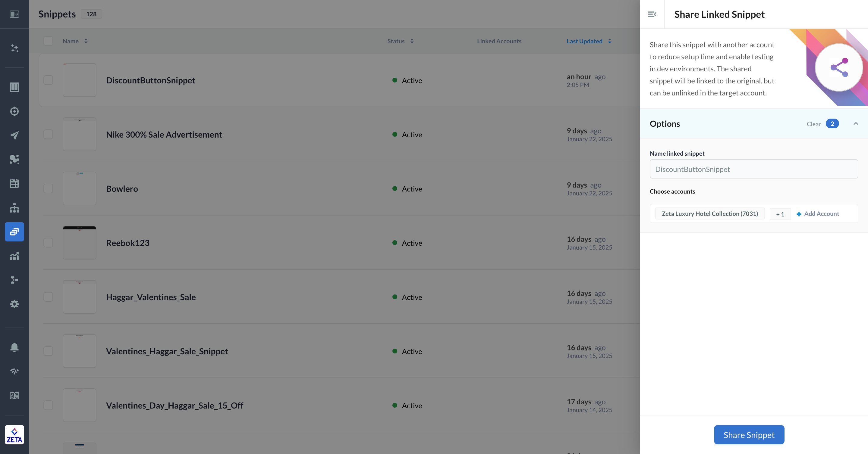The image size is (868, 454).
Task: Click the Haggar_Valentines_Sale name
Action: (x=151, y=297)
